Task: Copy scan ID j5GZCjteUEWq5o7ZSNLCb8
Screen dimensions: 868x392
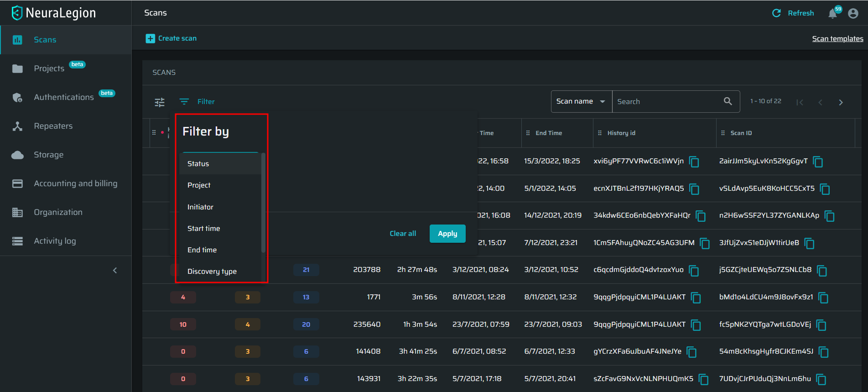Action: 822,271
